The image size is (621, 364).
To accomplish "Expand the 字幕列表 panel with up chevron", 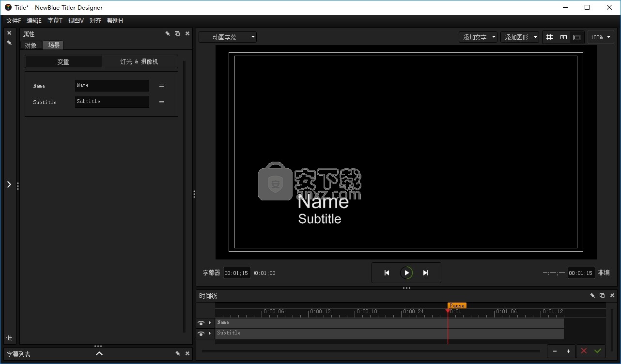I will click(99, 354).
